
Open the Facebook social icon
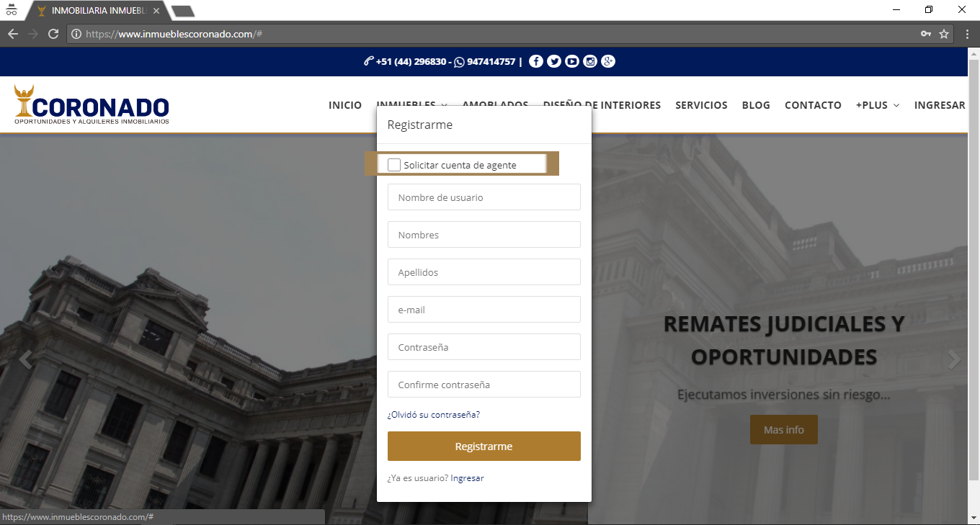point(535,62)
